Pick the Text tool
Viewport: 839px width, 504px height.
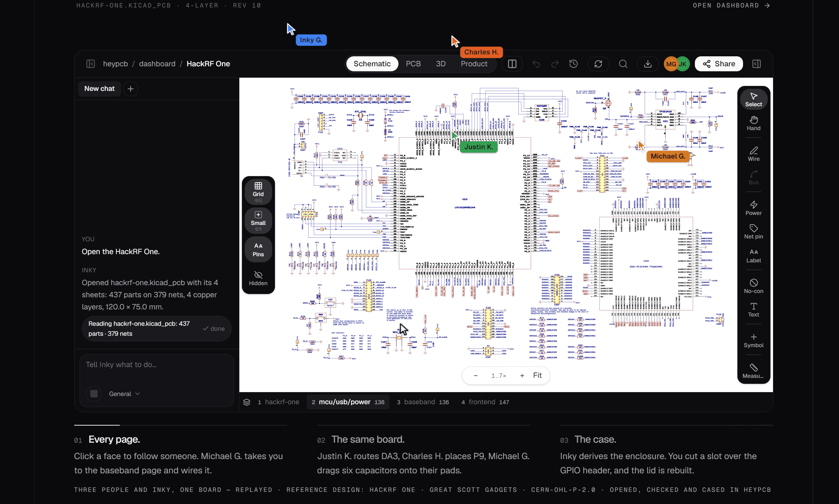point(753,310)
